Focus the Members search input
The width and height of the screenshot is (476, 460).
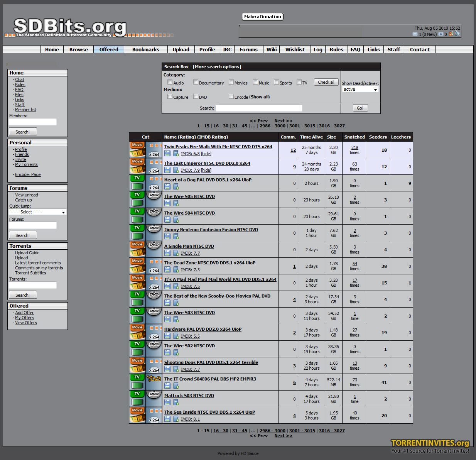tap(33, 122)
